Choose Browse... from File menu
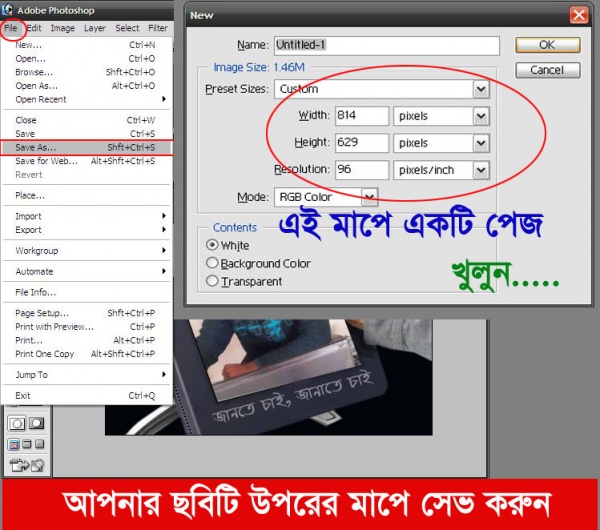600x530 pixels. pyautogui.click(x=86, y=72)
